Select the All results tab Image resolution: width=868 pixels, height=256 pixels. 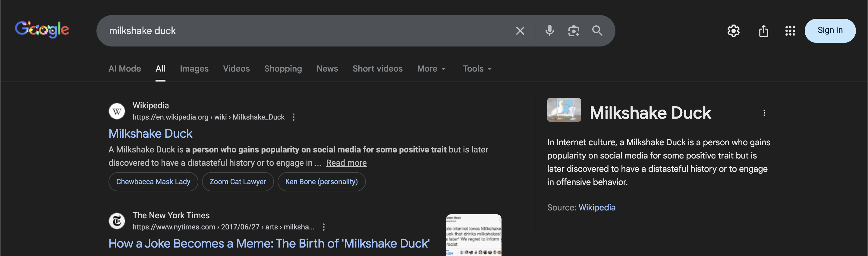160,69
